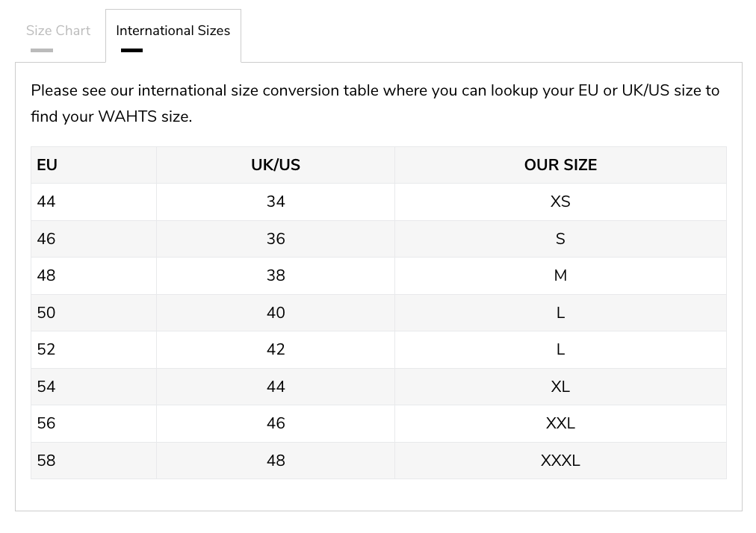
Task: Click the OUR SIZE column header
Action: [x=560, y=165]
